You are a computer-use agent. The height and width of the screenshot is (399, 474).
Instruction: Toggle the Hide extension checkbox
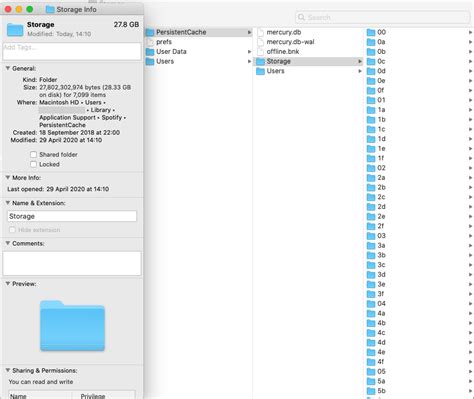[x=12, y=230]
